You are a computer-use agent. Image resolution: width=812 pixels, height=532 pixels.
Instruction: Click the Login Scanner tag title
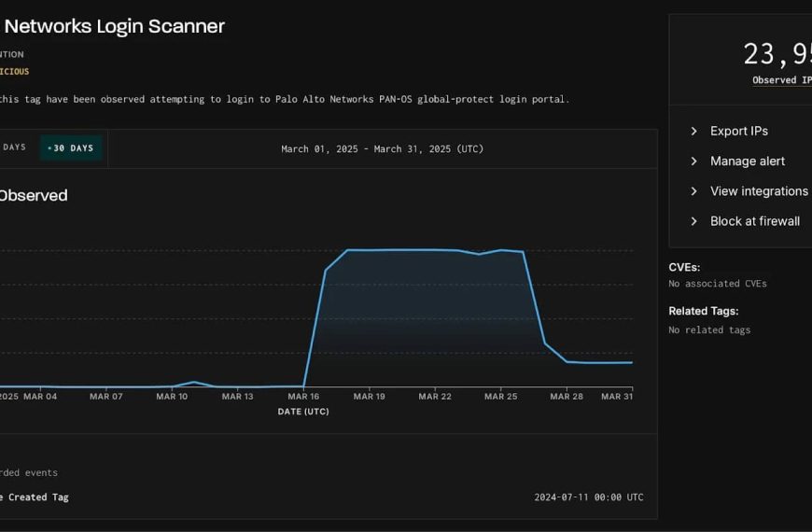tap(114, 26)
